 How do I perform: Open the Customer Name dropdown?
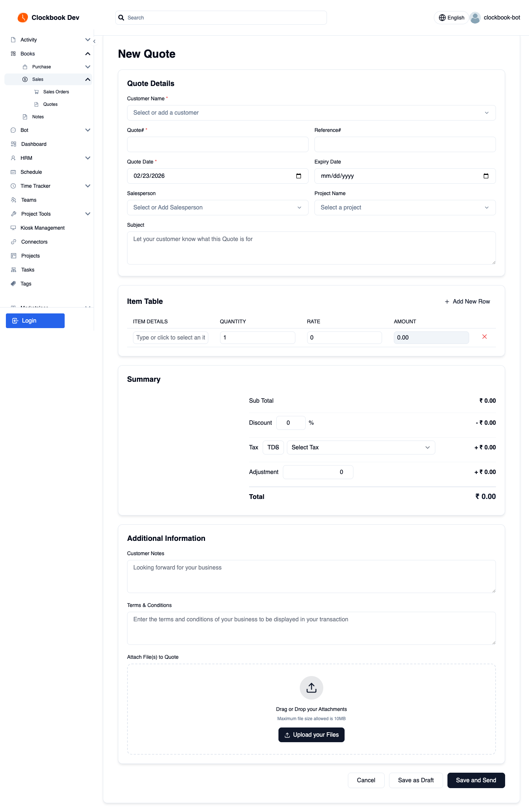(312, 113)
